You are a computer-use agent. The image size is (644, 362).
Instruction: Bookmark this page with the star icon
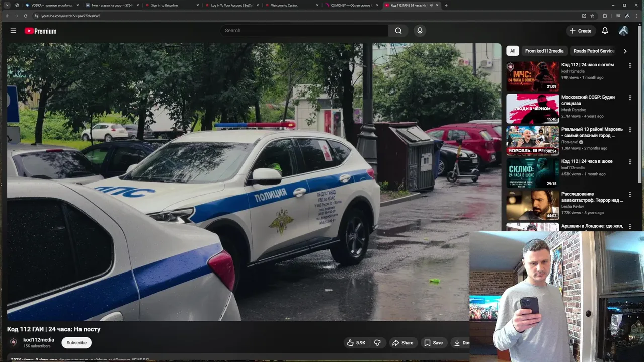click(x=592, y=16)
